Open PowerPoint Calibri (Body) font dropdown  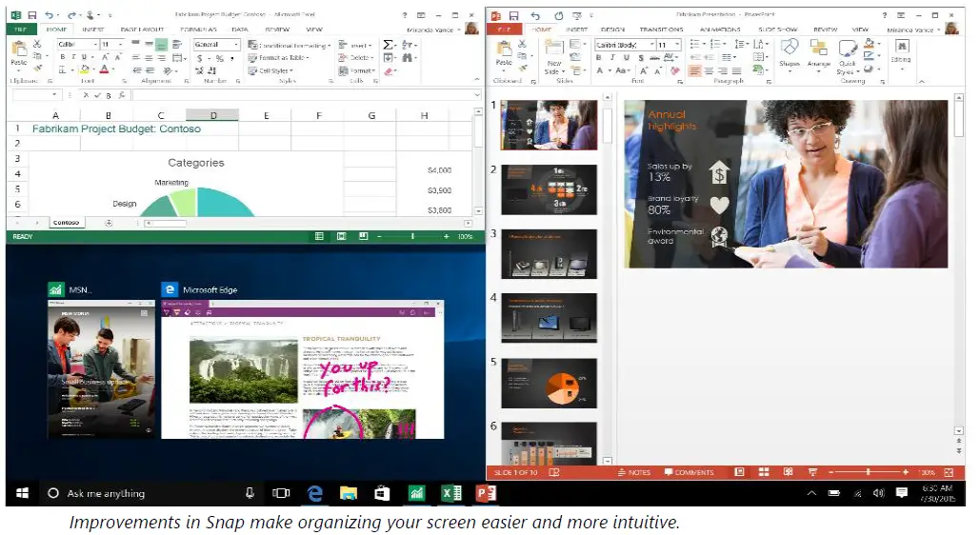coord(651,45)
